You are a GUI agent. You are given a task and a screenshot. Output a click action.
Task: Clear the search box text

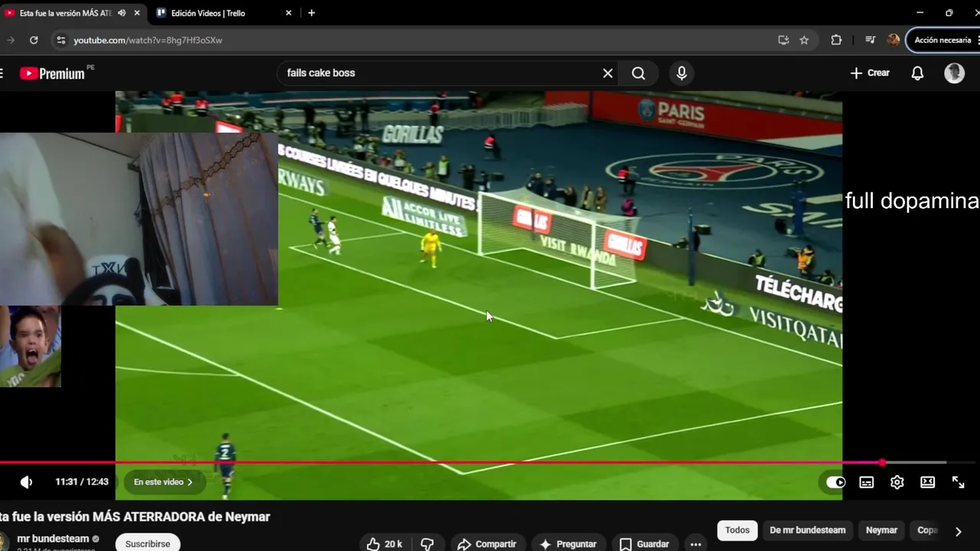coord(608,73)
